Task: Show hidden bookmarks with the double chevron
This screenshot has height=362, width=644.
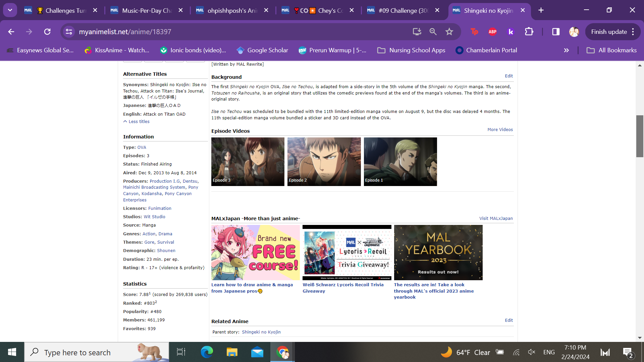Action: (x=566, y=50)
